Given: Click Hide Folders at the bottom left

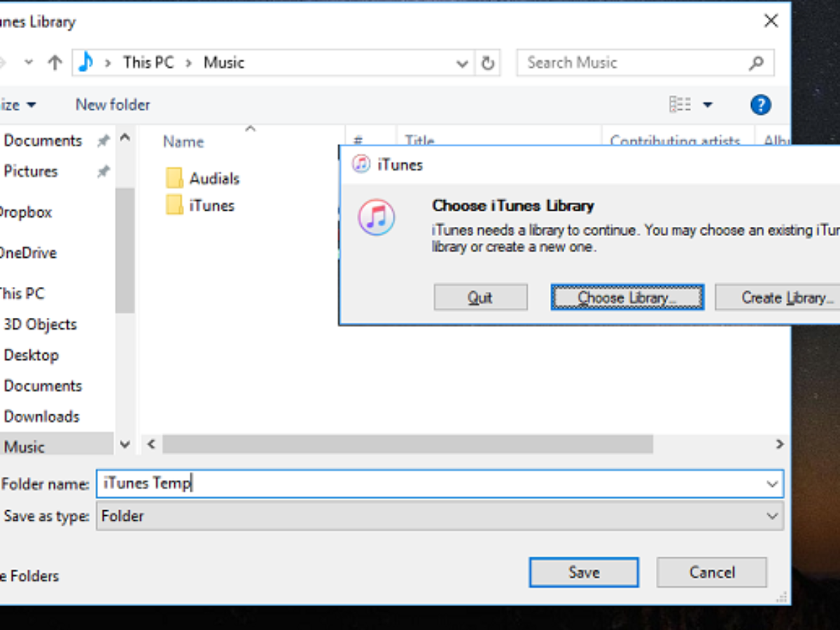Looking at the screenshot, I should (x=29, y=576).
